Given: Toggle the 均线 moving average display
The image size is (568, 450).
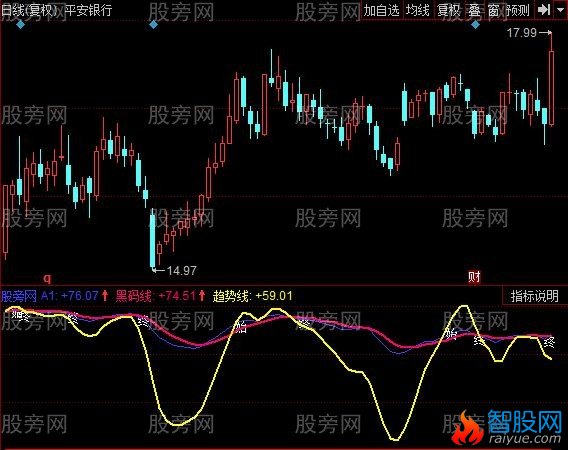Looking at the screenshot, I should point(417,10).
